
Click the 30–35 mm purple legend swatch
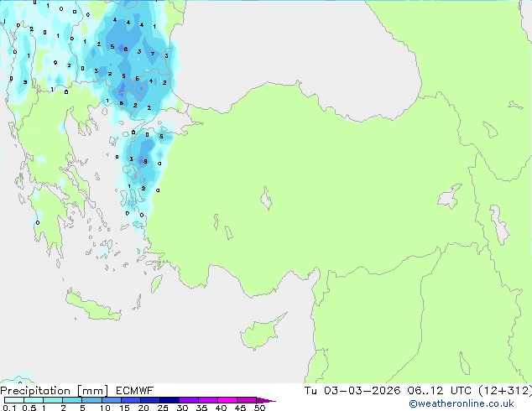coord(188,400)
